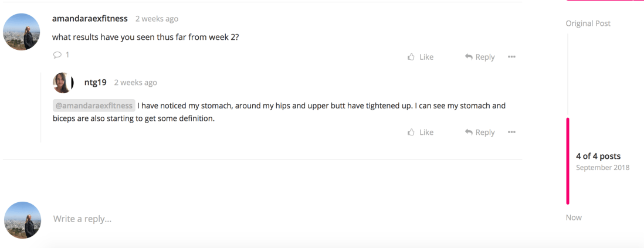This screenshot has width=644, height=248.
Task: Jump to the Original Post in the timeline
Action: click(588, 23)
